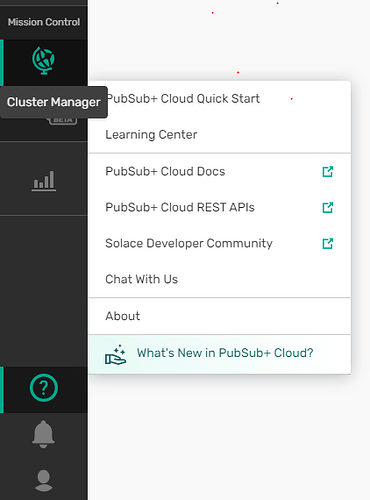Open What's New in PubSub+ Cloud?

pos(220,354)
